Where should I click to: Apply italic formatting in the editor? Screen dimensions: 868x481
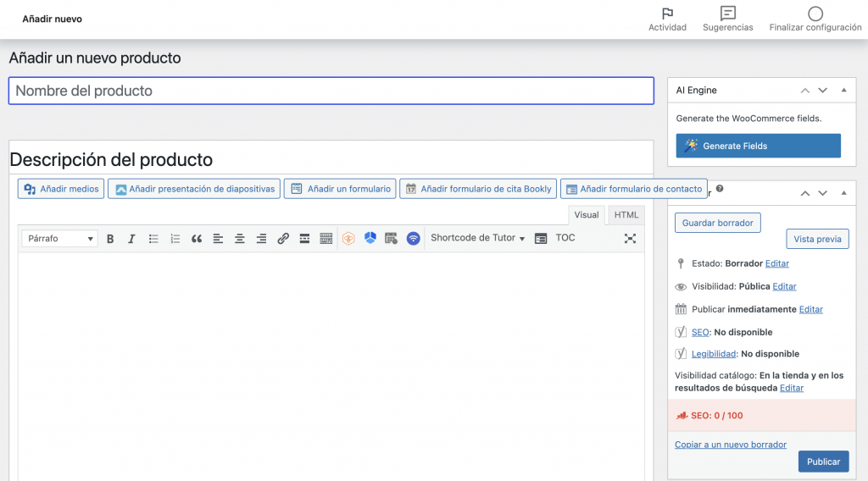131,239
